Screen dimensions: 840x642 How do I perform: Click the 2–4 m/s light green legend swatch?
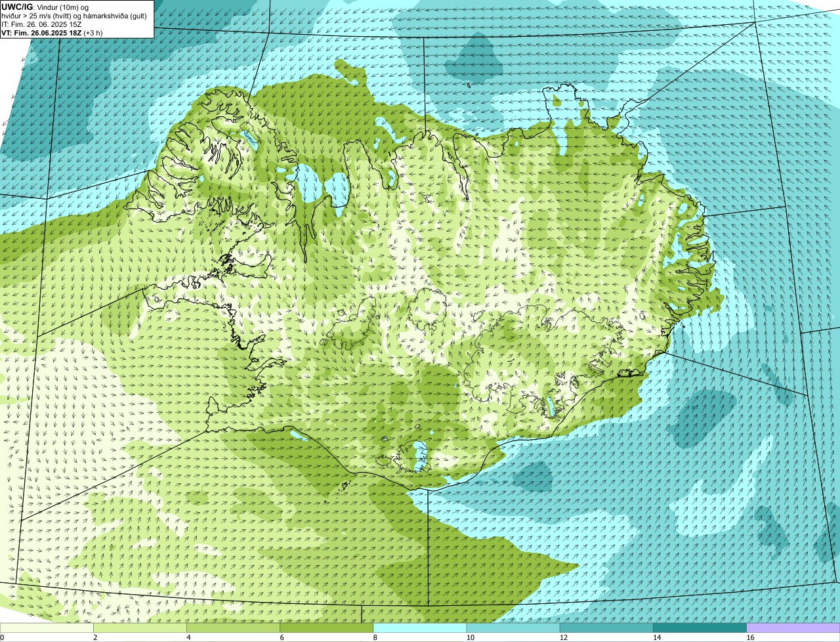click(x=140, y=628)
